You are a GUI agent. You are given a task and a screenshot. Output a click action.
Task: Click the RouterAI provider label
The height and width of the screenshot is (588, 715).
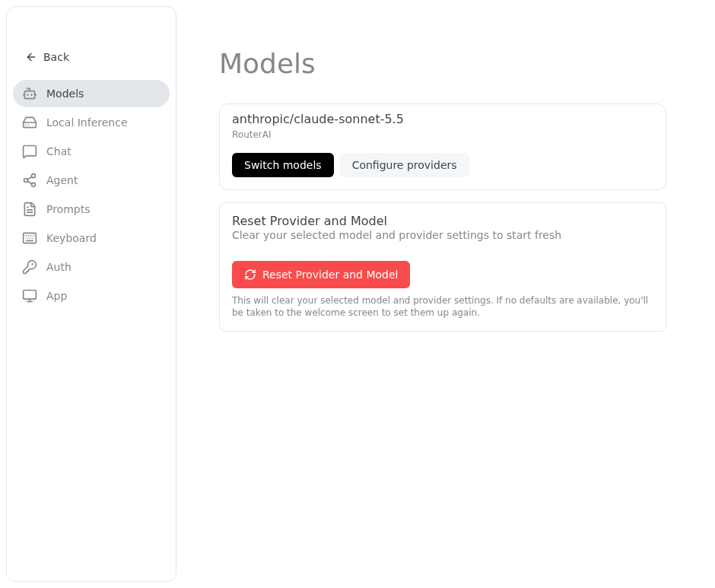coord(251,135)
